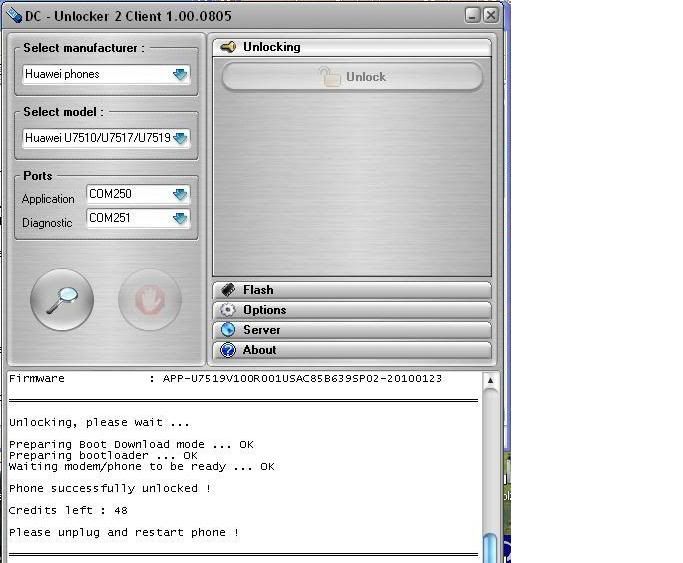This screenshot has height=563, width=683.
Task: Expand the About section
Action: click(352, 350)
